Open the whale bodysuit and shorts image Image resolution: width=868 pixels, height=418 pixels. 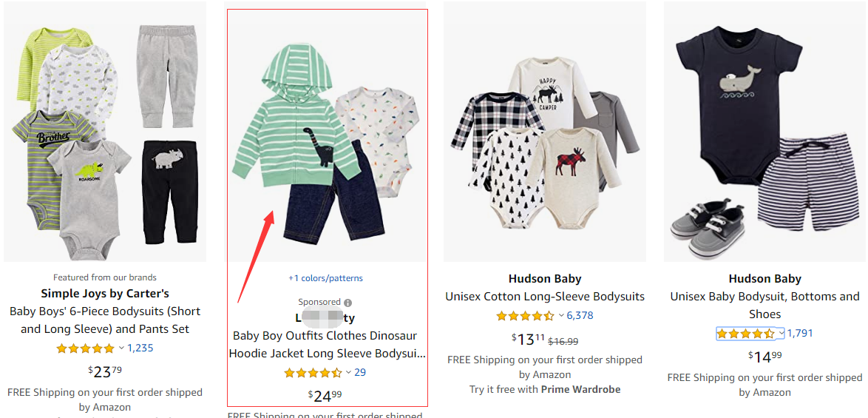[764, 133]
